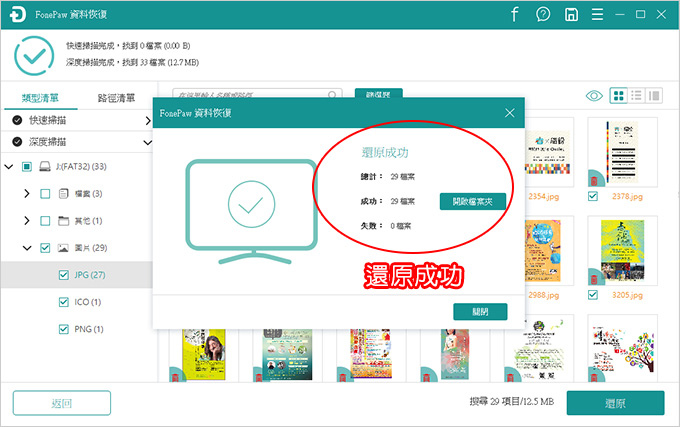Open the hamburger menu icon
Viewport: 680px width, 427px height.
(597, 14)
